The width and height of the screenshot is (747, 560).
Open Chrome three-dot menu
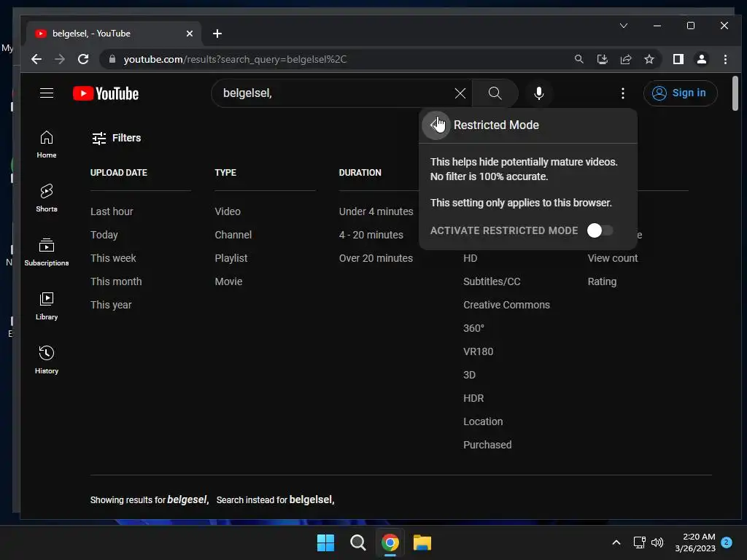point(725,59)
